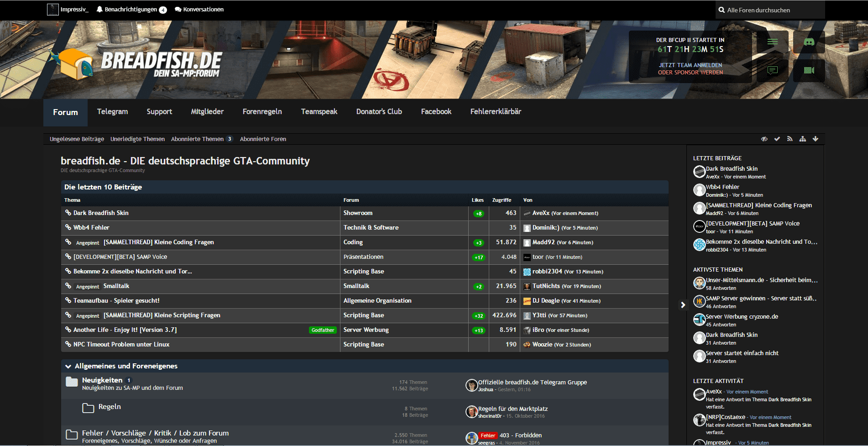Click the Fehler / Vorschläge forum folder icon
This screenshot has height=446, width=868.
72,434
